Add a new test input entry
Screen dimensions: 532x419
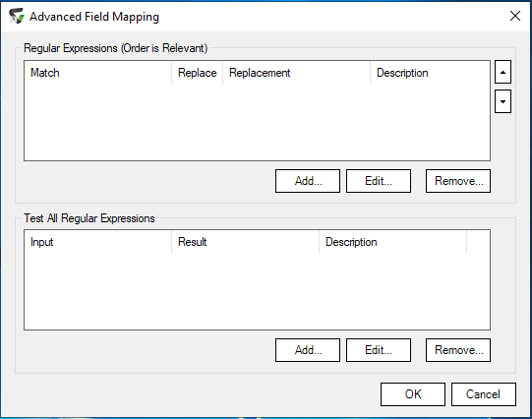click(x=308, y=350)
